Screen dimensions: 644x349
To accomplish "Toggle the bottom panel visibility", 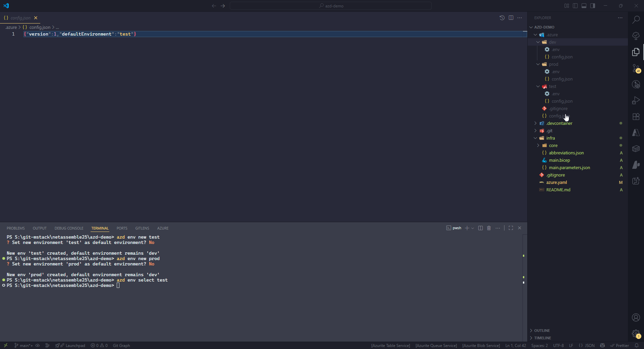I will pyautogui.click(x=584, y=6).
